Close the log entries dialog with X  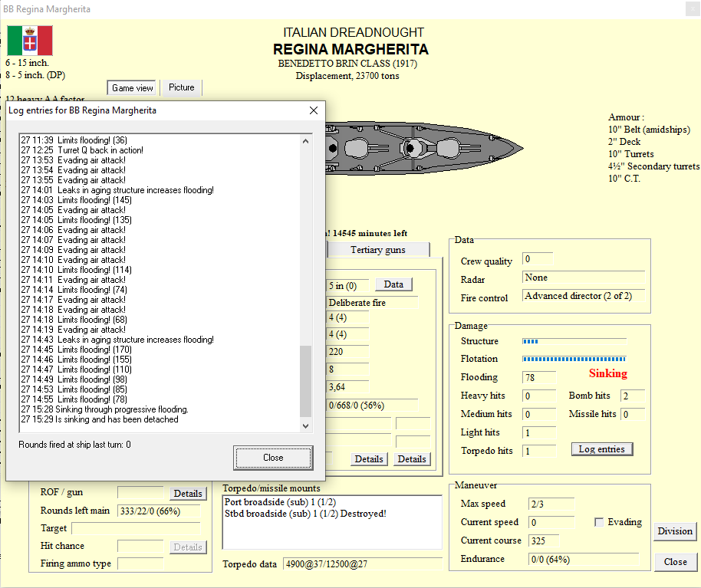tap(313, 110)
